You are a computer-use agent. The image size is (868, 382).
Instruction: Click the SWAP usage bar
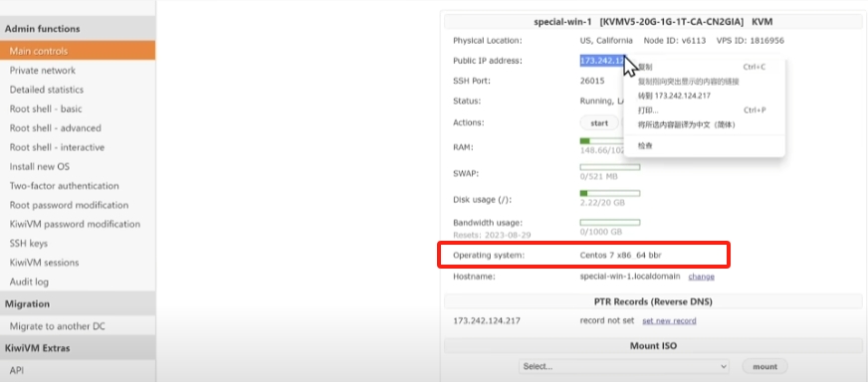[610, 167]
